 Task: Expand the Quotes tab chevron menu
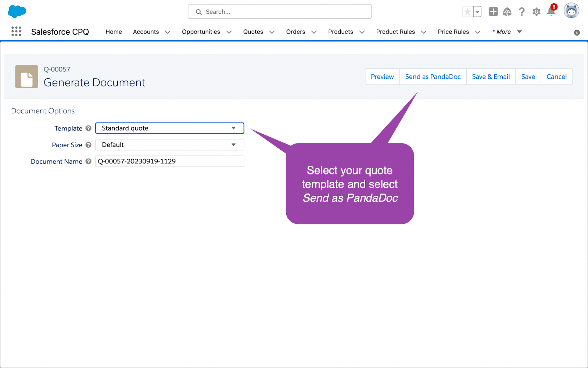(272, 32)
